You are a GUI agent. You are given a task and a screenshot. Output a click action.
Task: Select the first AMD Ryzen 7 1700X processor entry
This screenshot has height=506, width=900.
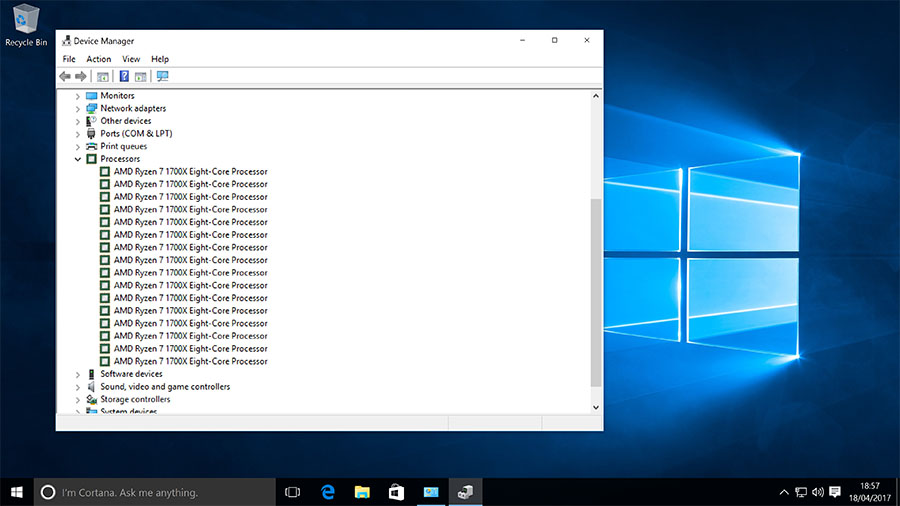pyautogui.click(x=191, y=172)
